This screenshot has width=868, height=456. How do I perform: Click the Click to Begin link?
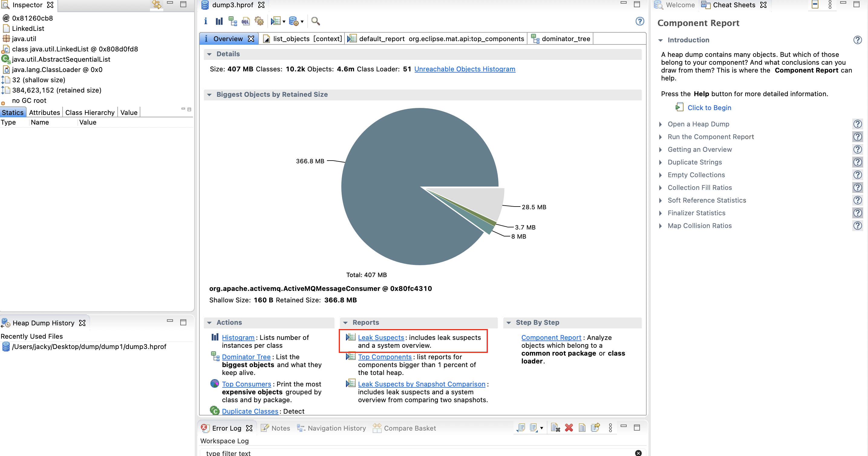click(709, 108)
